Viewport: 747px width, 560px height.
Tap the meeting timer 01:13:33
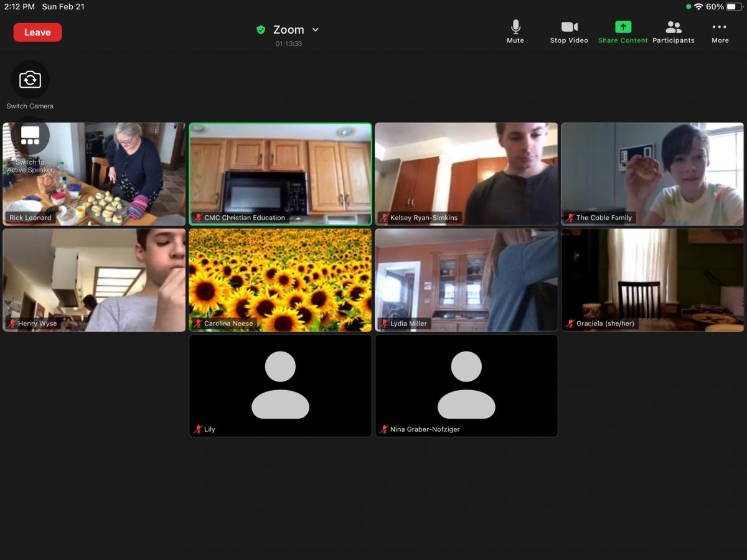tap(289, 44)
